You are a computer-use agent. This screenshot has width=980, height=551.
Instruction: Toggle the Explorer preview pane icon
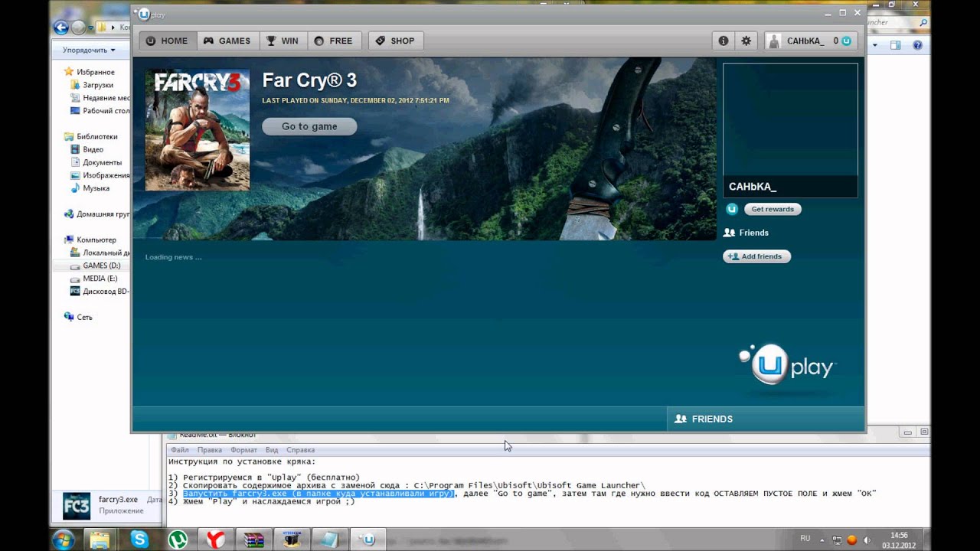click(896, 45)
